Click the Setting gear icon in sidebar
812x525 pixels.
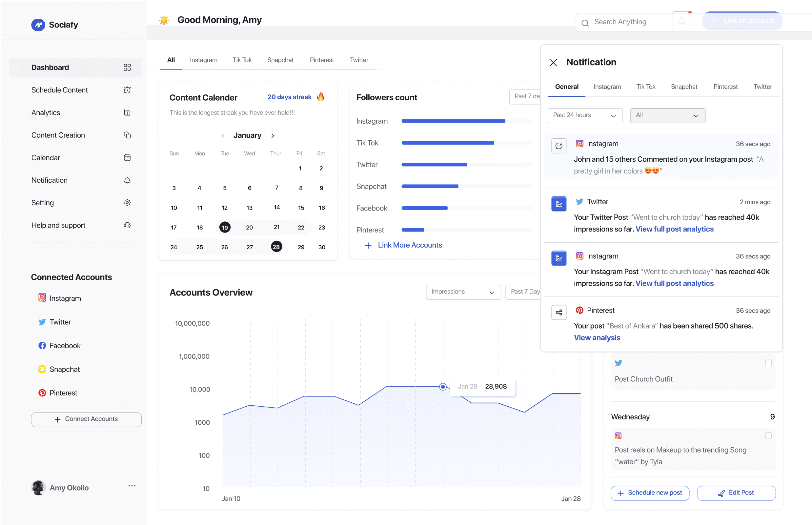(127, 203)
